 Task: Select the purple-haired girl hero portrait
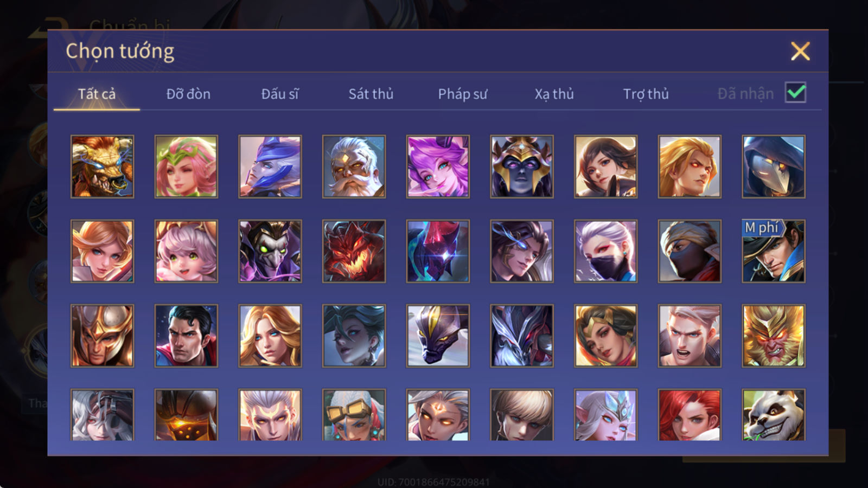(438, 166)
